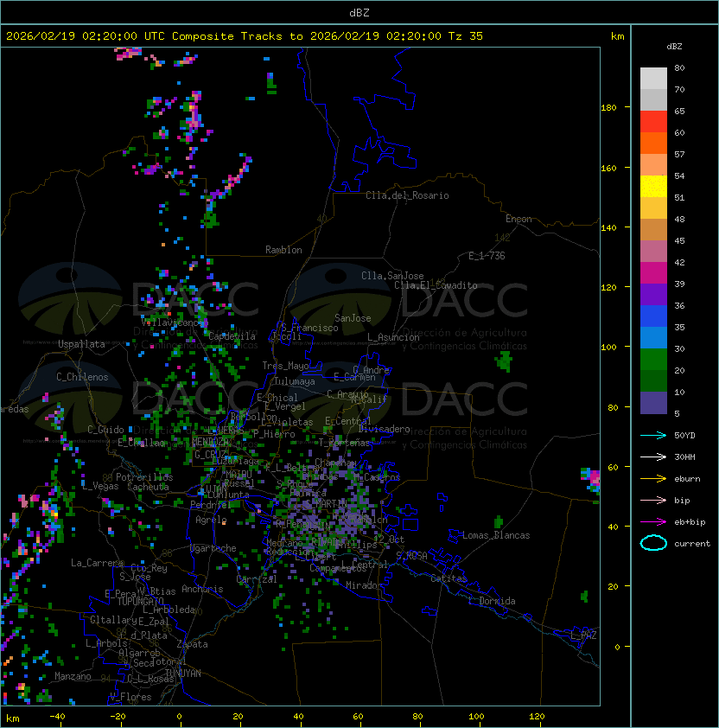Click the 'Ramblon' map label
This screenshot has height=728, width=719.
[x=283, y=250]
